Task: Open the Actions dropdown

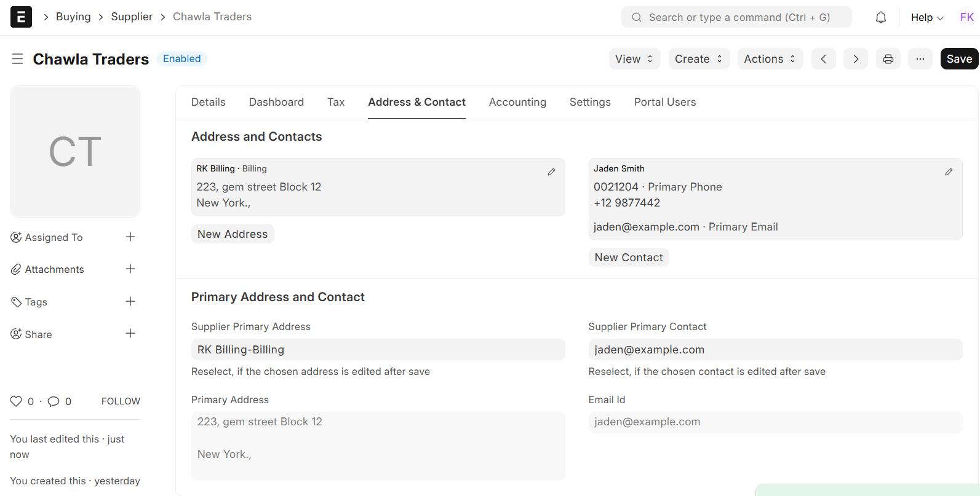Action: (770, 59)
